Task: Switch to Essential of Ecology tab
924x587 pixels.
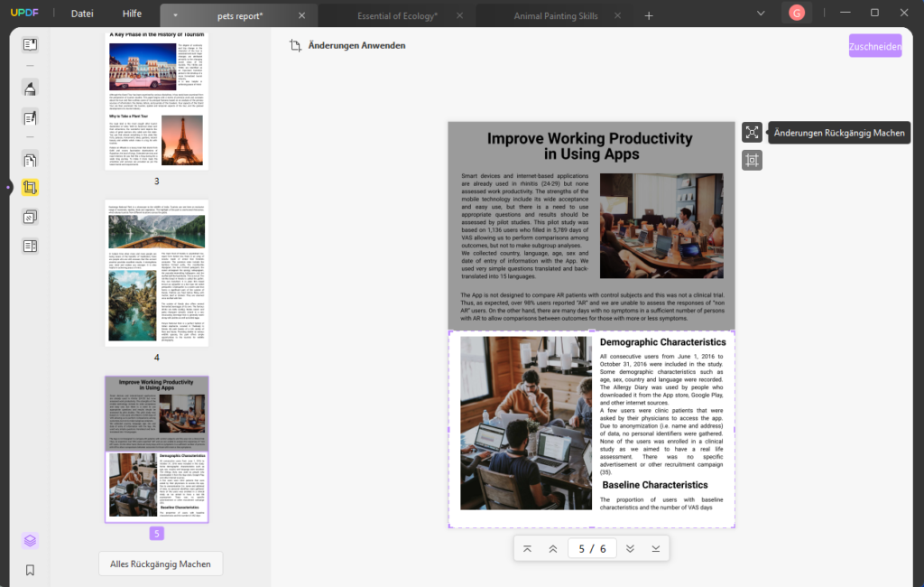Action: (397, 16)
